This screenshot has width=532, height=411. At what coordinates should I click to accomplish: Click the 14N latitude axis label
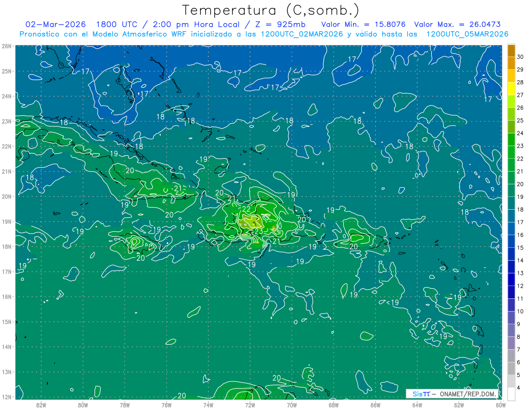(x=7, y=346)
